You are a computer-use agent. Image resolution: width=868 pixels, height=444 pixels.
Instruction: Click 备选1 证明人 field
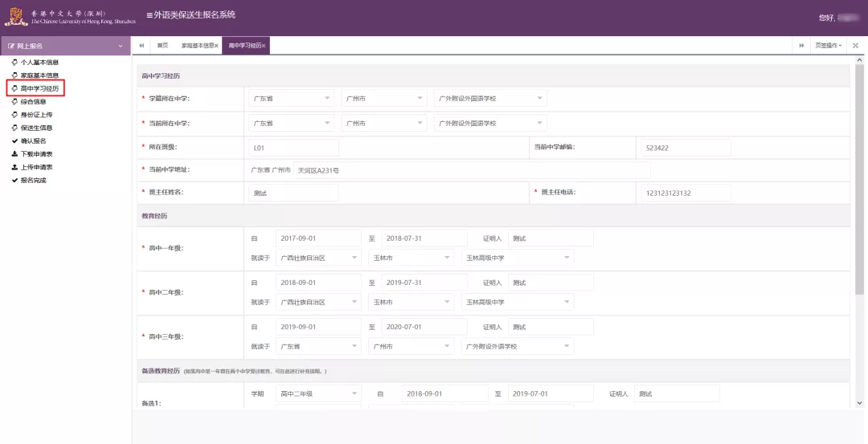tap(677, 393)
